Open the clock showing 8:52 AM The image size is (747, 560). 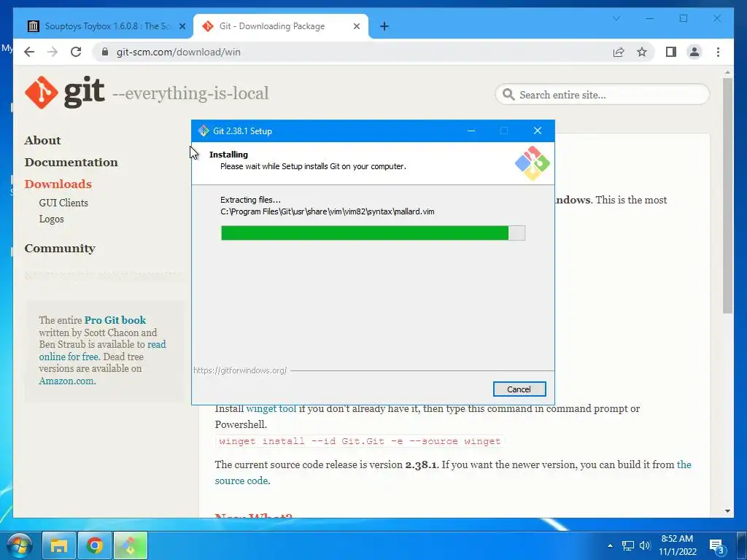point(678,545)
